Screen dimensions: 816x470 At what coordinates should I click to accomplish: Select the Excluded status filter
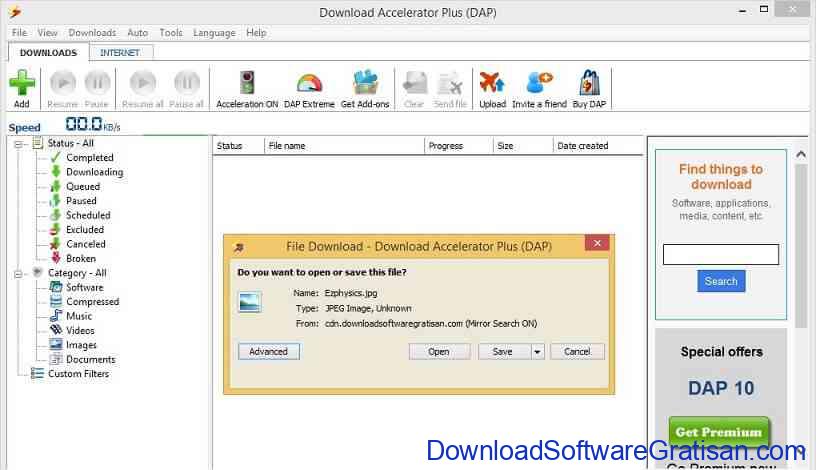pyautogui.click(x=85, y=230)
